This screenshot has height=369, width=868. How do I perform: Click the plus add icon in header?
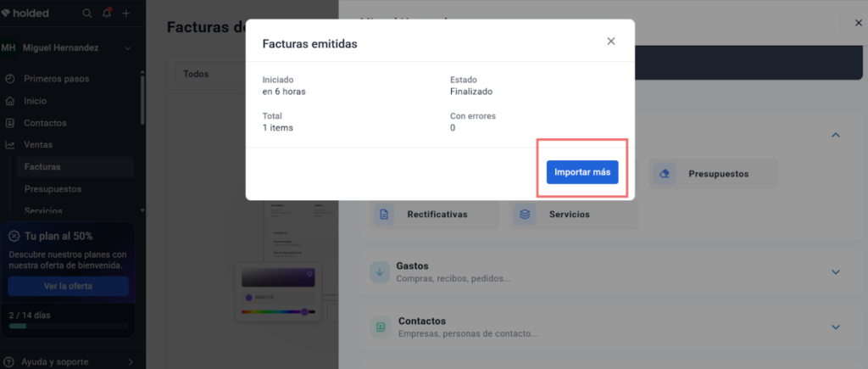126,14
